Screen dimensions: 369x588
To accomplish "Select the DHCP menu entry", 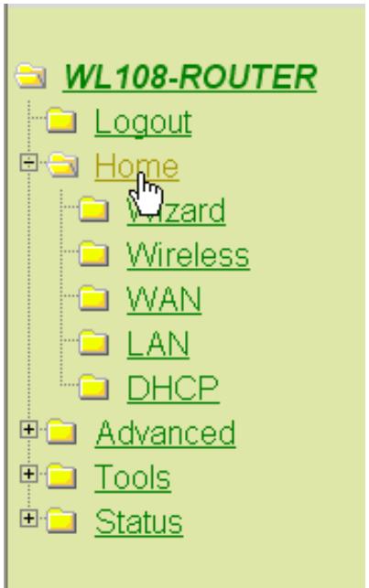I will click(x=173, y=389).
